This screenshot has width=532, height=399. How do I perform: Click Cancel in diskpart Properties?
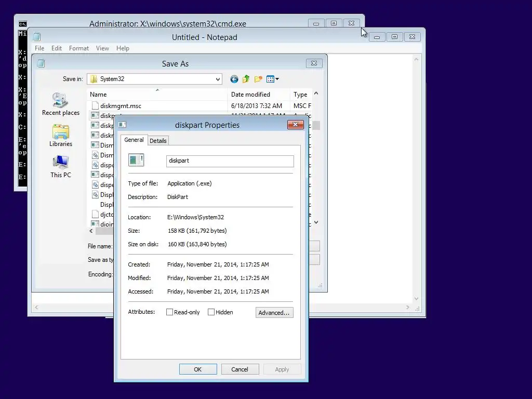240,369
